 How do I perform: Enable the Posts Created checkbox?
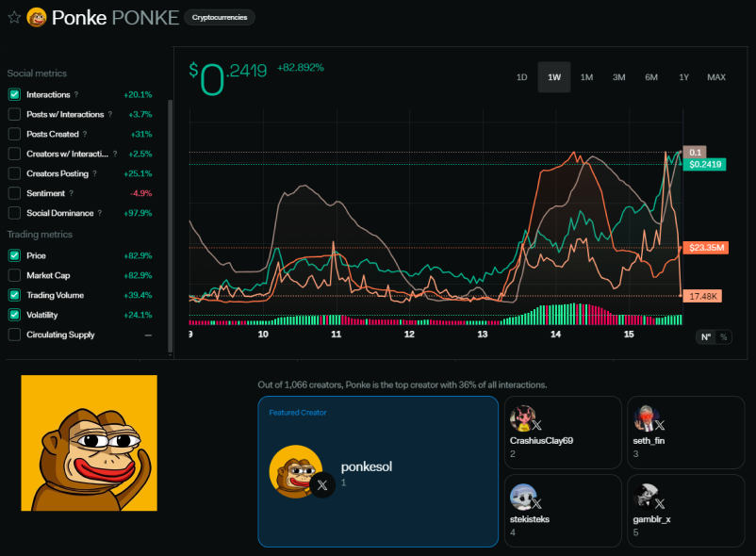tap(14, 134)
